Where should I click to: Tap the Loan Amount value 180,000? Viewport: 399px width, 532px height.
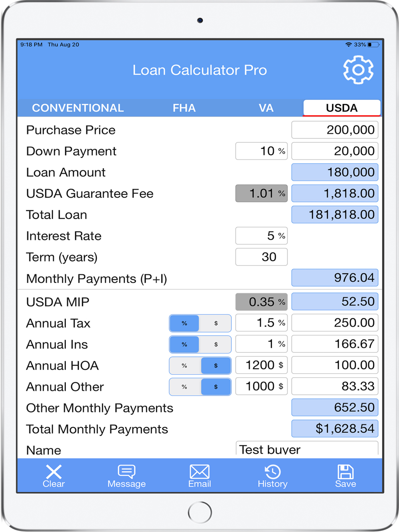click(x=335, y=172)
